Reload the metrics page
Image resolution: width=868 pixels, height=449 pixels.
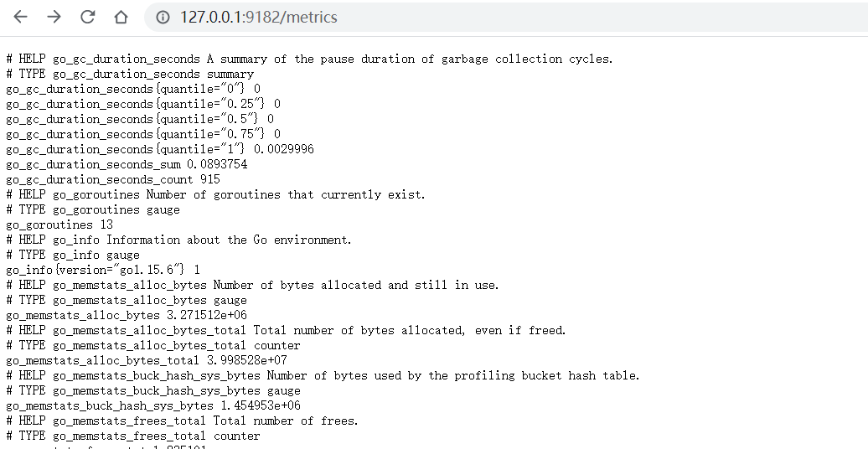pyautogui.click(x=87, y=17)
